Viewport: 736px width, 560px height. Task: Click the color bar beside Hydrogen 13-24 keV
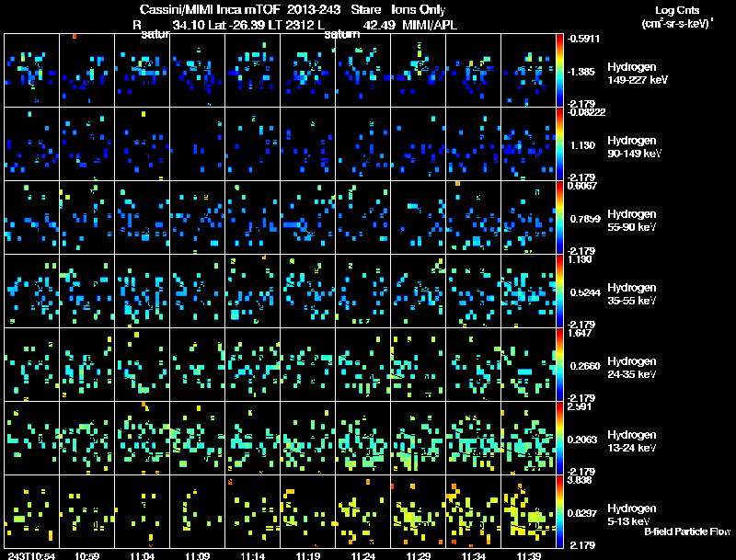[559, 438]
